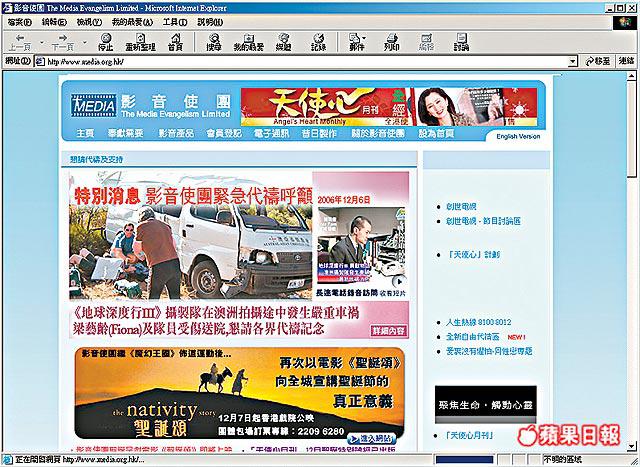Image resolution: width=640 pixels, height=467 pixels.
Task: Open the Tools (工具) menu
Action: click(x=175, y=22)
